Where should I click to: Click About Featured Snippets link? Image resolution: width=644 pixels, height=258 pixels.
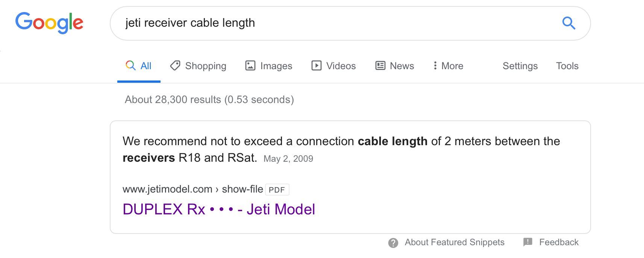[x=454, y=242]
